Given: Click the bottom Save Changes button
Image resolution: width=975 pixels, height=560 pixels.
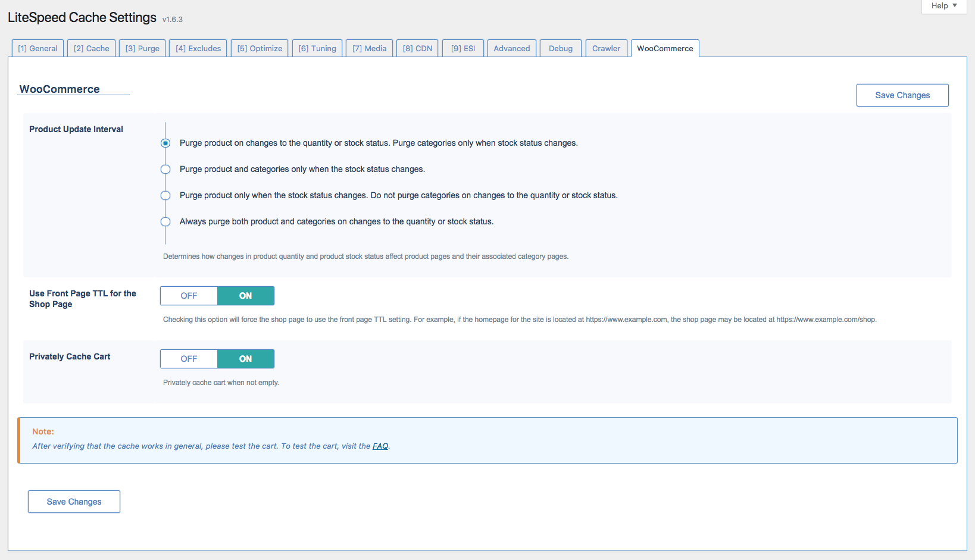Looking at the screenshot, I should pos(74,502).
